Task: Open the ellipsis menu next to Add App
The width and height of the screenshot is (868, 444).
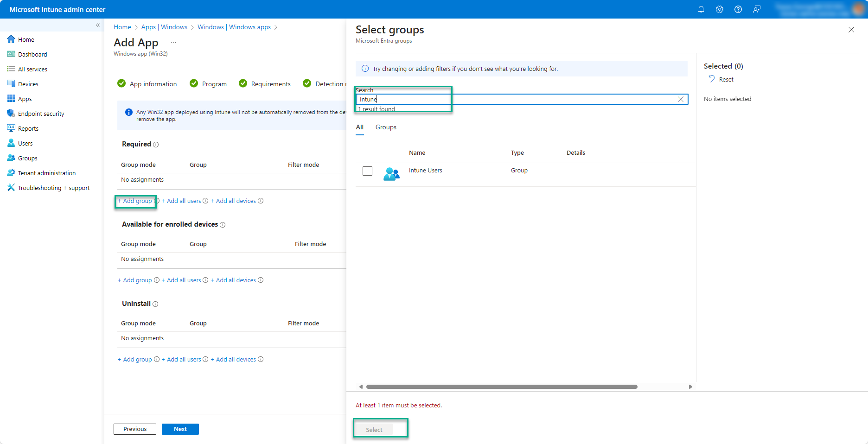Action: (x=173, y=42)
